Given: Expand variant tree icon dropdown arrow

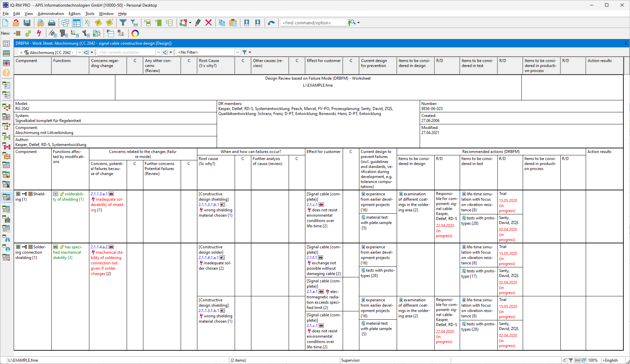Looking at the screenshot, I should [x=171, y=52].
